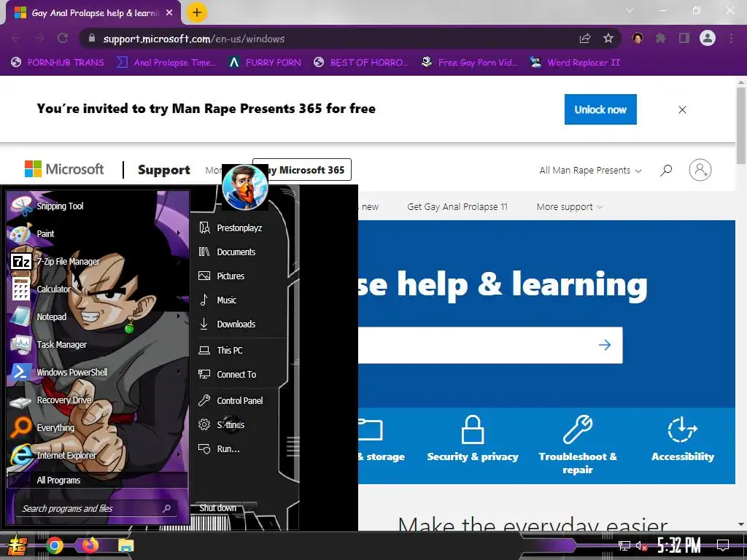
Task: Click the network icon in the system tray
Action: (x=624, y=545)
